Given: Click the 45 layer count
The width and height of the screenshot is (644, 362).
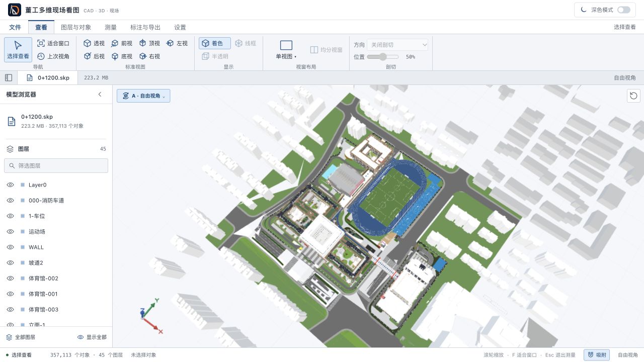Looking at the screenshot, I should (103, 149).
